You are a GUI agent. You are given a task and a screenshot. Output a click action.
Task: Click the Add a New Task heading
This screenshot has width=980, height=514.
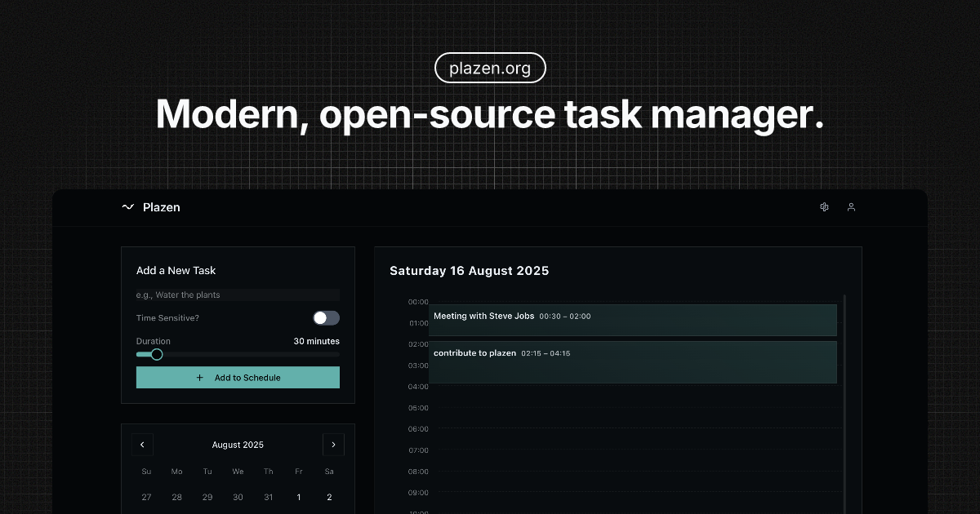click(x=176, y=270)
